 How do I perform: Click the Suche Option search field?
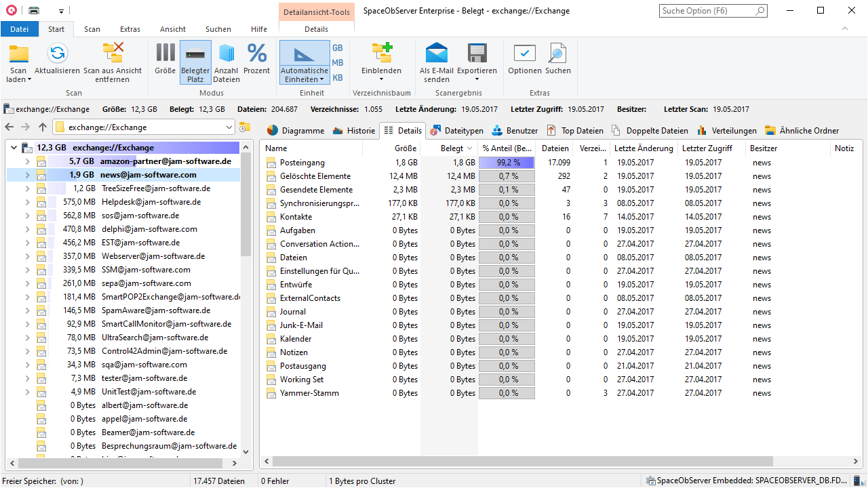pos(713,11)
